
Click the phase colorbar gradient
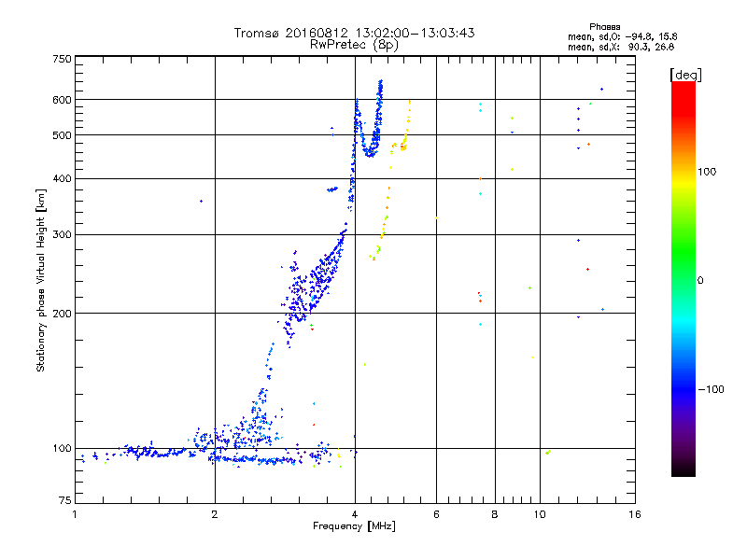(684, 279)
